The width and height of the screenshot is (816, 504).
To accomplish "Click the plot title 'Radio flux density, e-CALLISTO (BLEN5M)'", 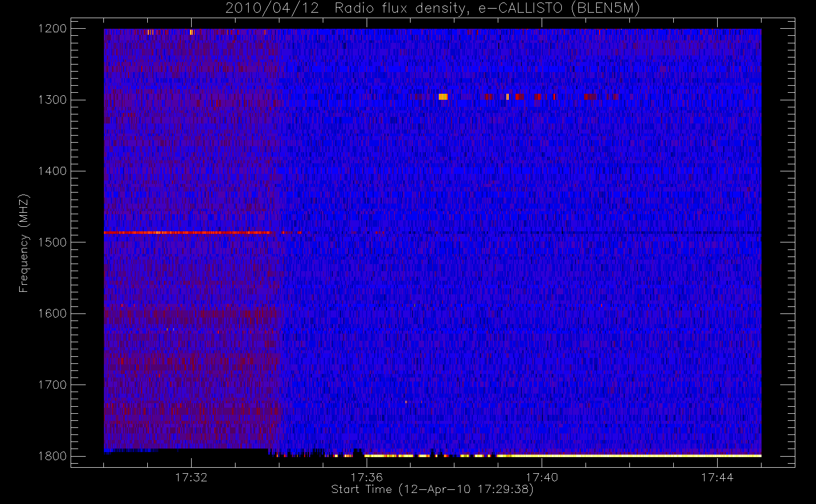I will [487, 9].
